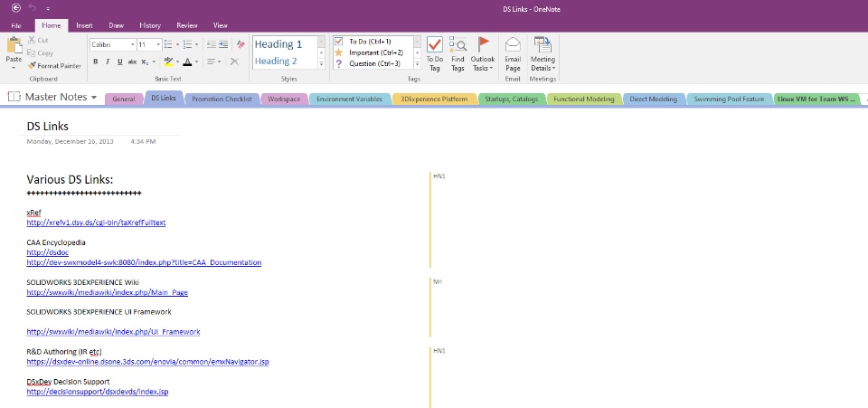Check the To Do (Ctrl+1) tag checkbox

(x=339, y=42)
